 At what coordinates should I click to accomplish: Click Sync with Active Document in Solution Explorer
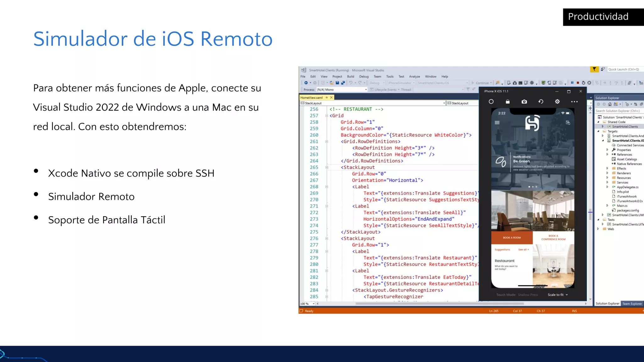point(636,104)
